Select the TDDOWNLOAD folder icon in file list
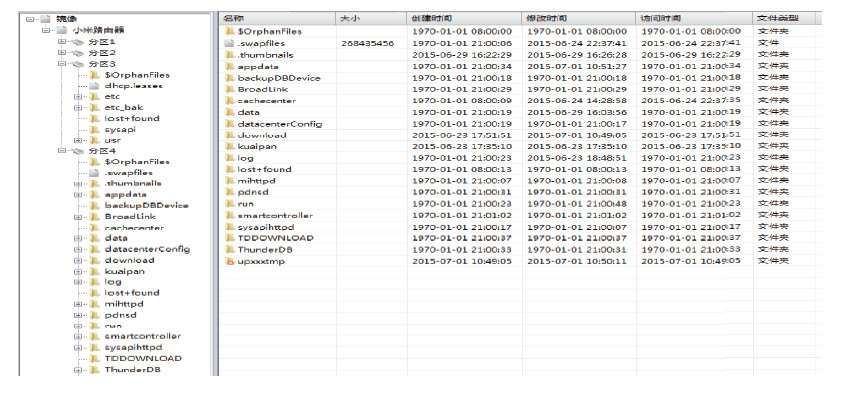Image resolution: width=860 pixels, height=395 pixels. pyautogui.click(x=230, y=238)
